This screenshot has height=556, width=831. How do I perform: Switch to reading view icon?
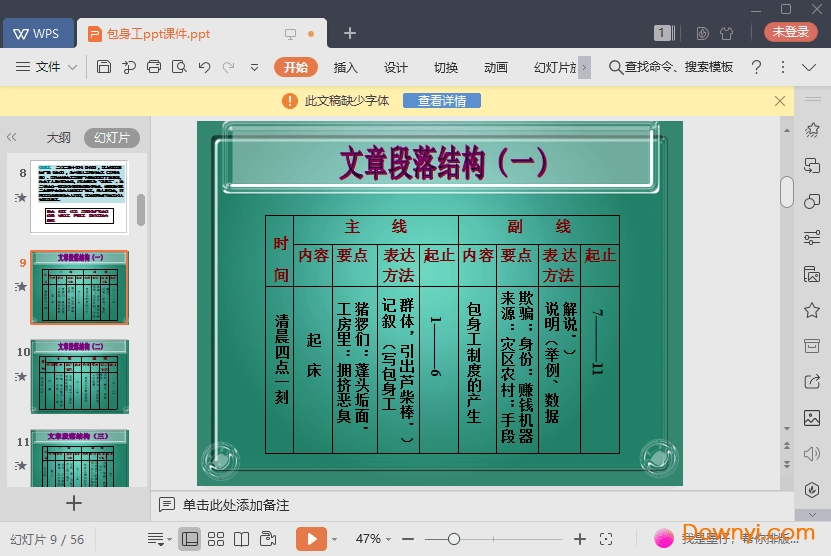pos(241,539)
